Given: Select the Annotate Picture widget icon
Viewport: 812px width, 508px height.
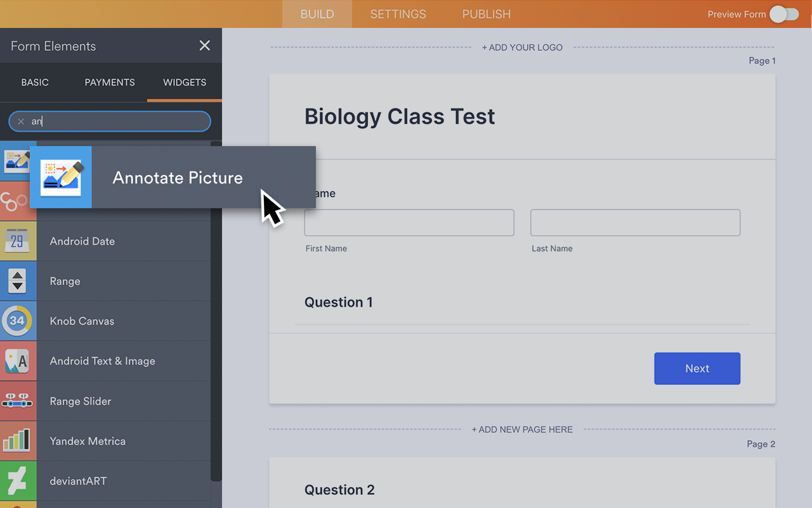Looking at the screenshot, I should coord(60,177).
